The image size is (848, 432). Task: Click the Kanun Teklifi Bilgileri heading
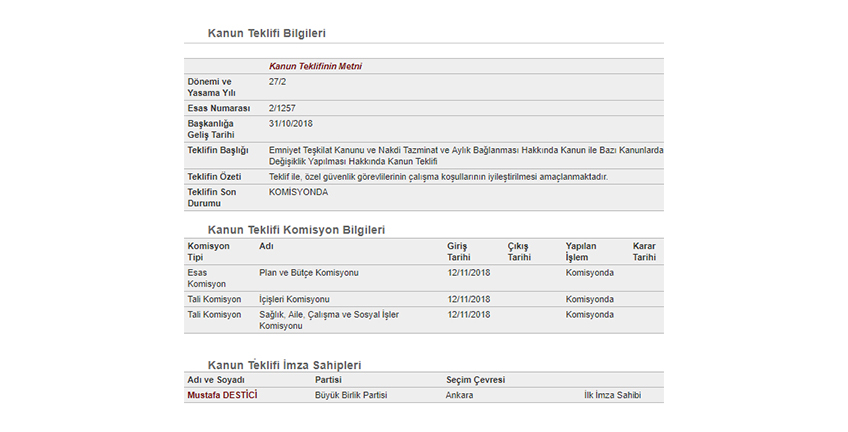click(267, 34)
